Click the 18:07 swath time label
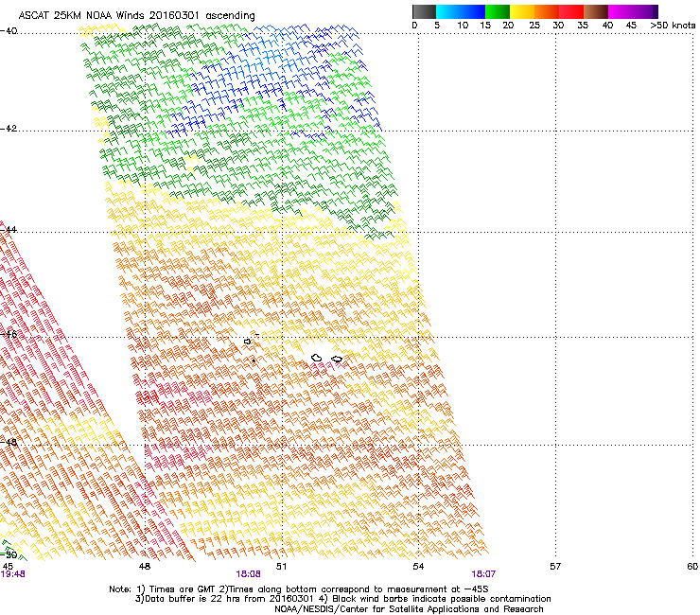 483,574
